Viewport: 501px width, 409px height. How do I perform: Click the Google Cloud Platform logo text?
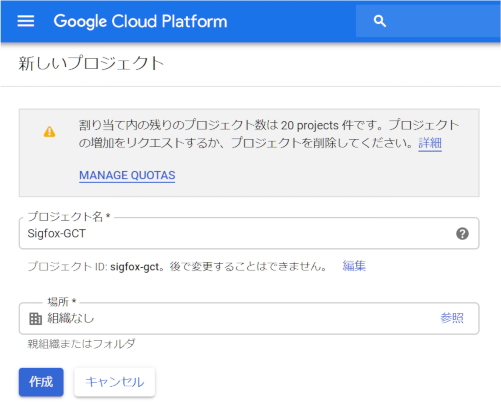click(140, 21)
